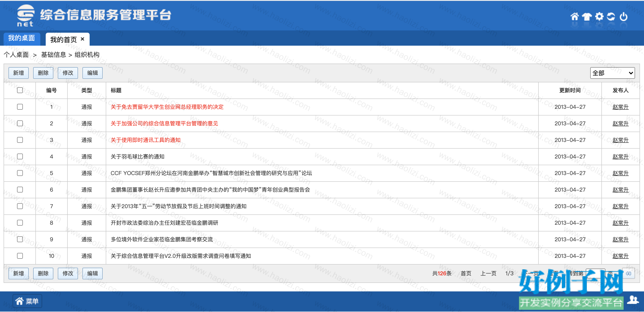Click breadcrumb 组织机构
Screen dimensions: 644x312
click(x=87, y=54)
